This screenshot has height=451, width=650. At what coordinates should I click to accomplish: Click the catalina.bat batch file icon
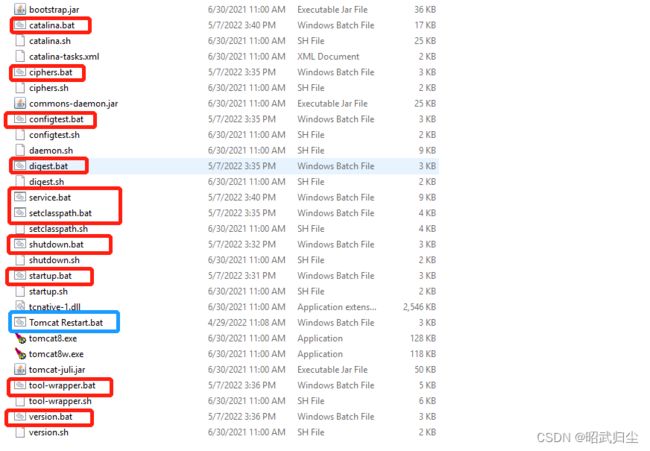pyautogui.click(x=20, y=25)
